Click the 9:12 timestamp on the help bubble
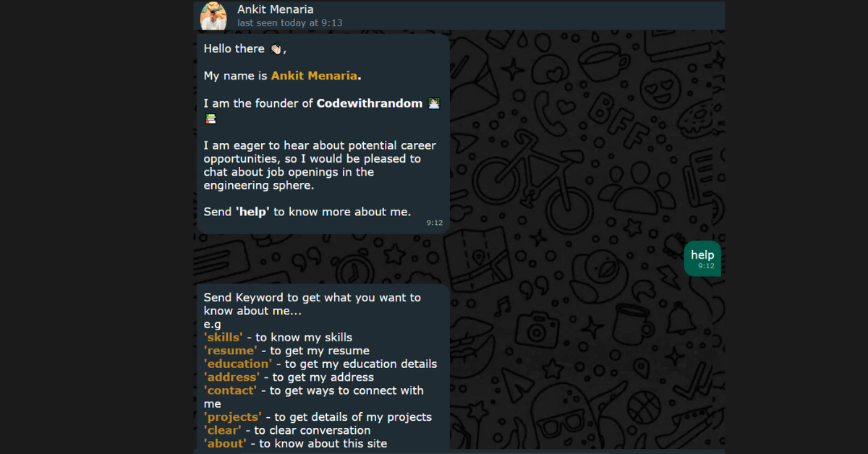868x454 pixels. pyautogui.click(x=706, y=266)
